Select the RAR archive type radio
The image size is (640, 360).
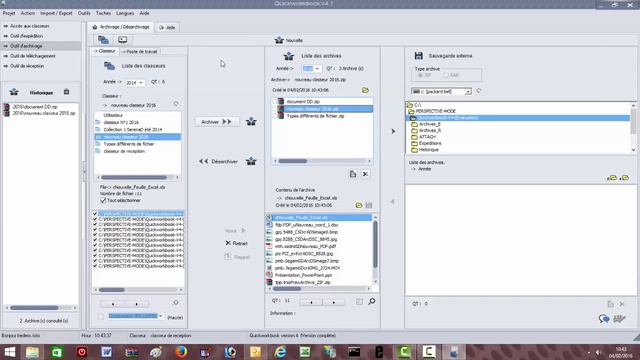(446, 75)
